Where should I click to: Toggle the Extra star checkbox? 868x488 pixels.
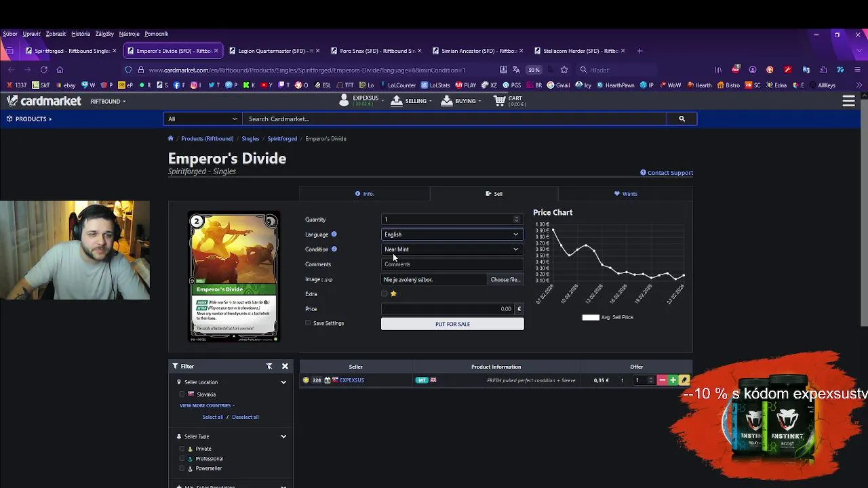tap(384, 293)
